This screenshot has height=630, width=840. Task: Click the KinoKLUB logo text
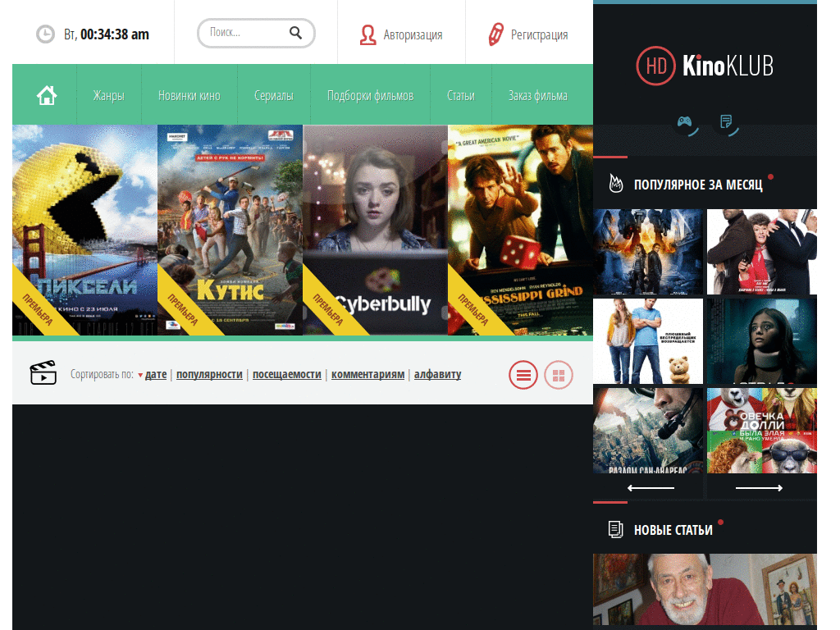point(728,66)
